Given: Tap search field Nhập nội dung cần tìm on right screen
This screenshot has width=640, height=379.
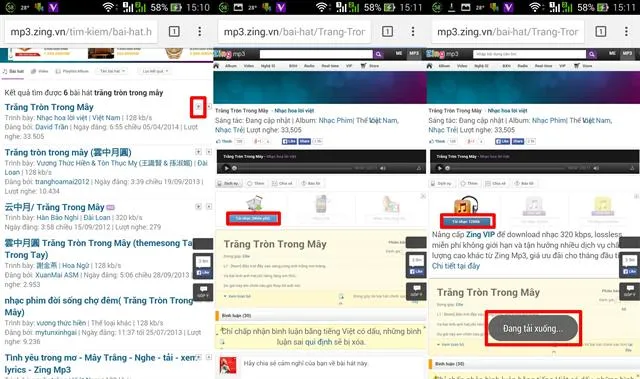Looking at the screenshot, I should click(x=529, y=54).
